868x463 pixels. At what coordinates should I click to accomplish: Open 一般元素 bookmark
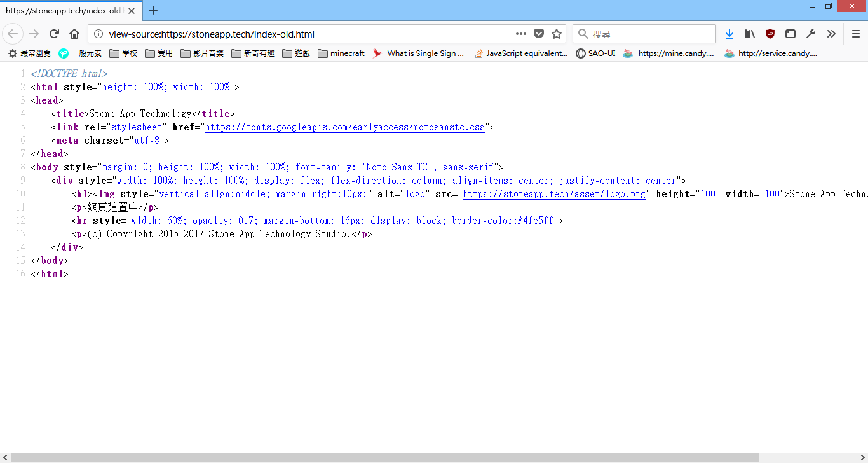point(80,53)
